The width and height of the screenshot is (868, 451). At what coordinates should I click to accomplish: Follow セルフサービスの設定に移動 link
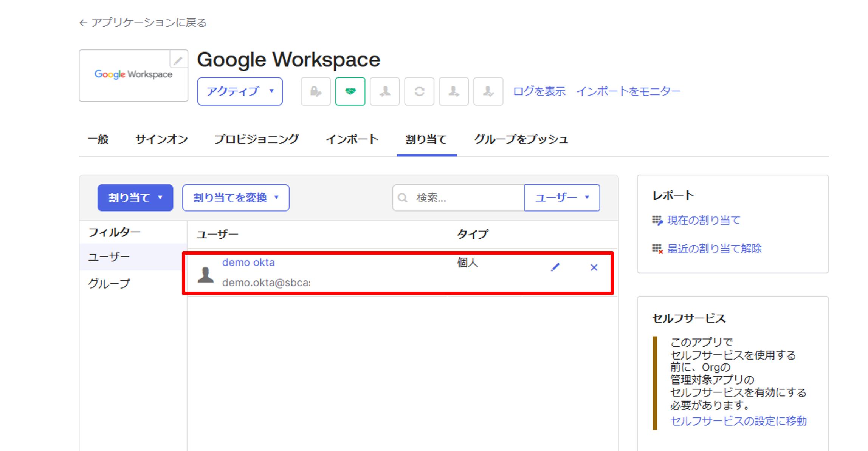[x=738, y=421]
